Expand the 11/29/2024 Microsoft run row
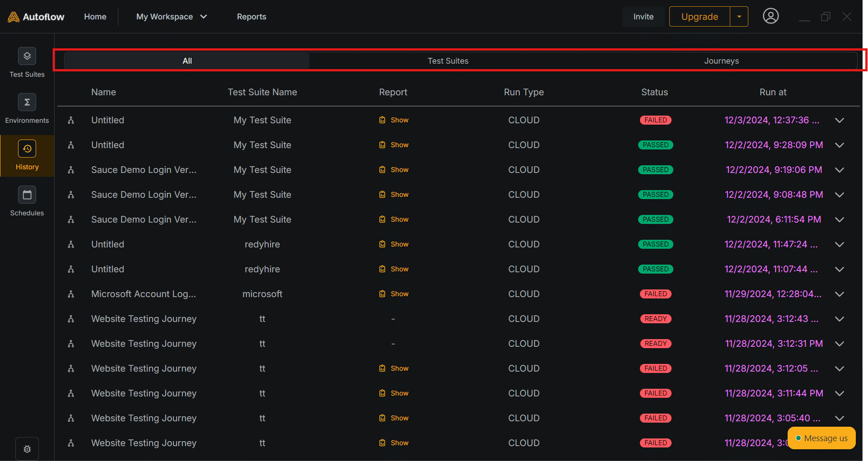 839,294
